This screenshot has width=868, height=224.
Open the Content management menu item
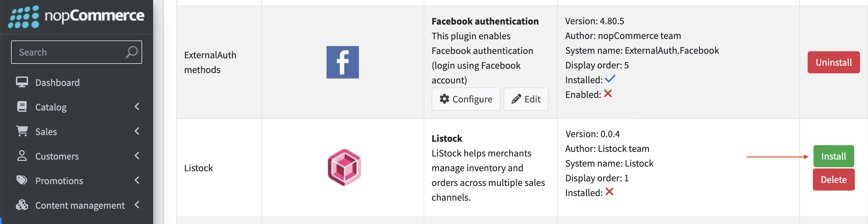point(77,205)
